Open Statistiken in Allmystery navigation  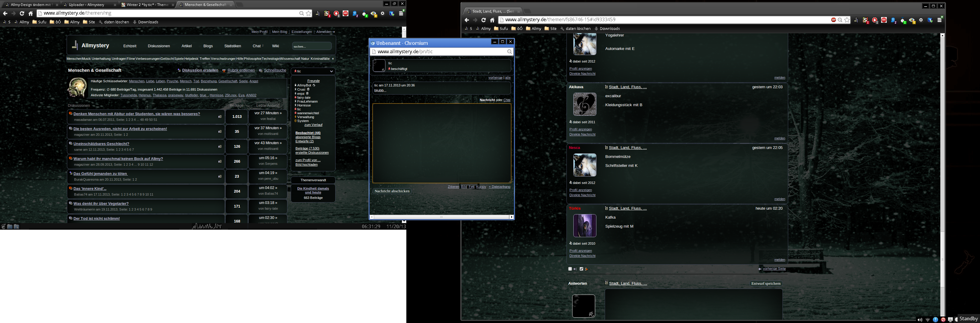[232, 46]
